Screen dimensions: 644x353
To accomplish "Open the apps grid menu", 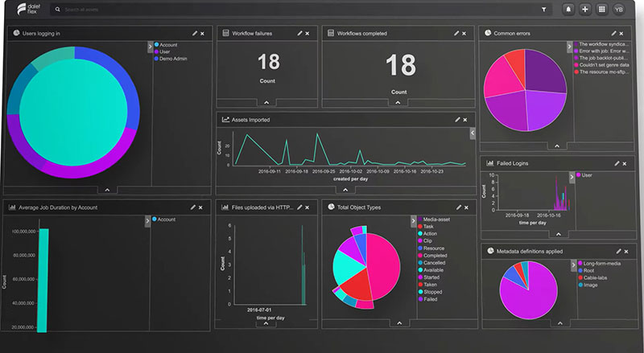I will (601, 10).
